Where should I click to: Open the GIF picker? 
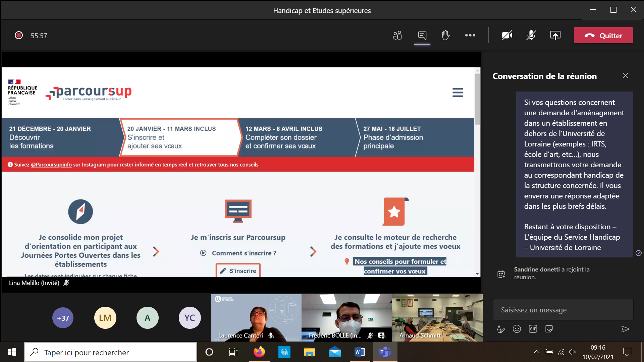point(533,329)
